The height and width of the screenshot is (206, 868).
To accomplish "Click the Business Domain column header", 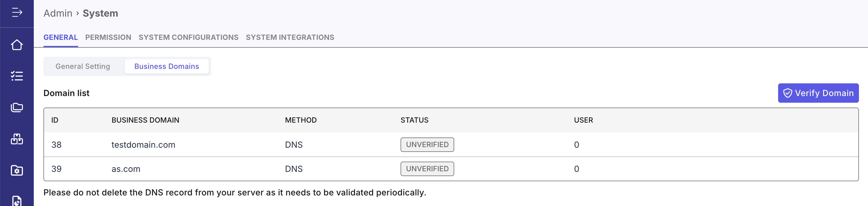I will click(145, 120).
